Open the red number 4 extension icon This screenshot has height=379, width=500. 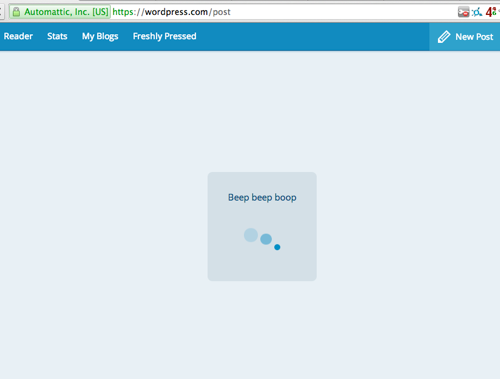tap(491, 12)
